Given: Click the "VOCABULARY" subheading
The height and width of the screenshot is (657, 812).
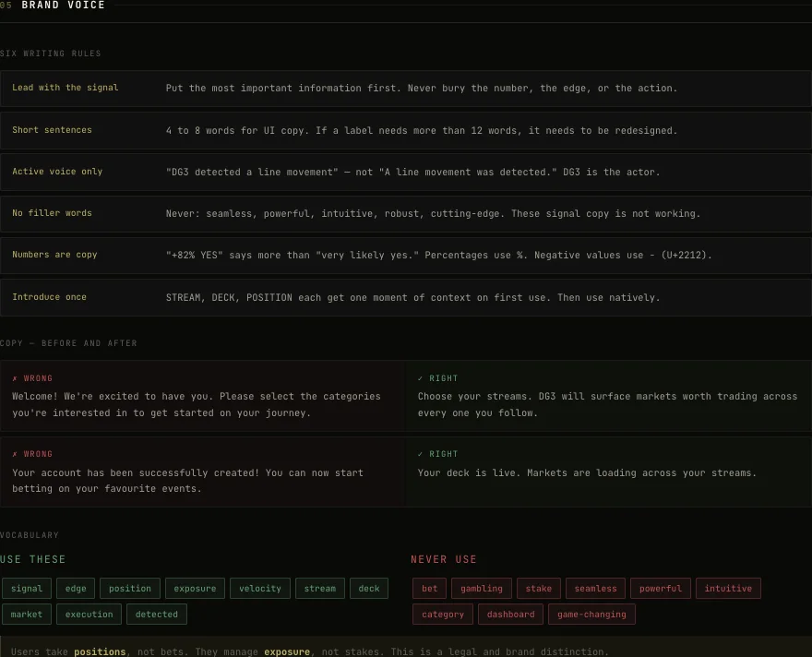Looking at the screenshot, I should [x=30, y=535].
